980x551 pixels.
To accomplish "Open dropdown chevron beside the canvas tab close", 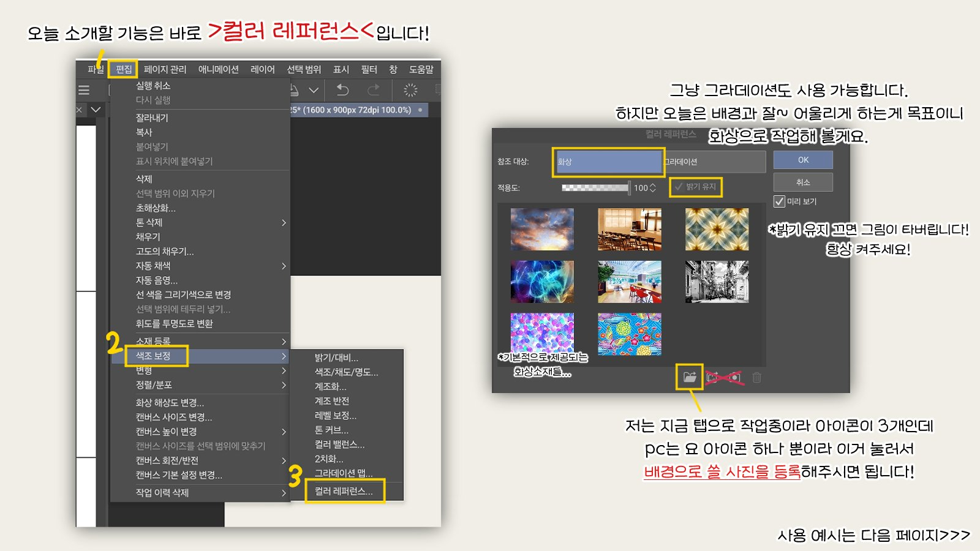I will [96, 110].
